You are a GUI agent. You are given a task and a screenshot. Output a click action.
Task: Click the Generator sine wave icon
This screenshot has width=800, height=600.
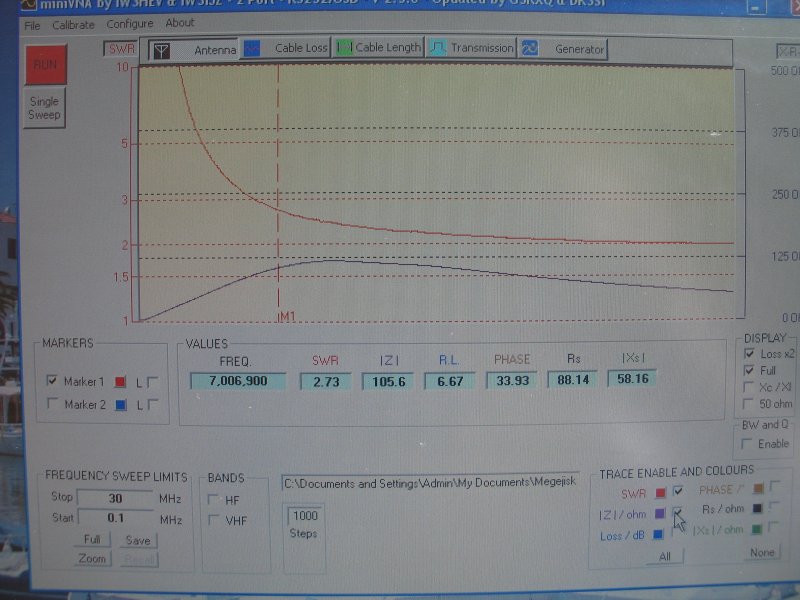530,48
